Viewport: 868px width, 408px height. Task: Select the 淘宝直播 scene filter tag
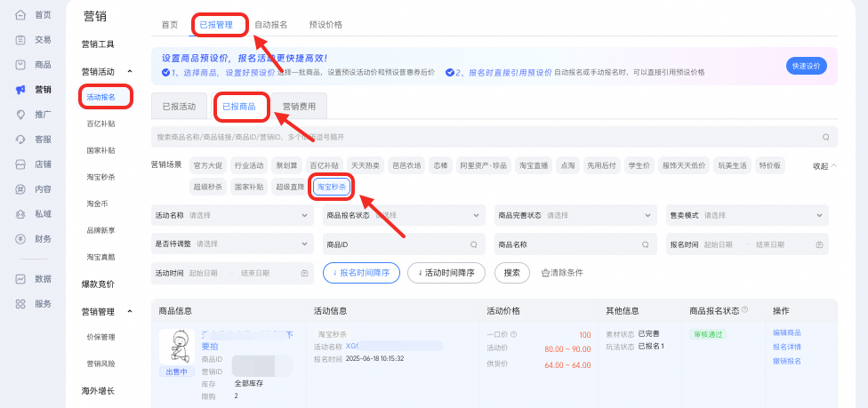coord(534,165)
